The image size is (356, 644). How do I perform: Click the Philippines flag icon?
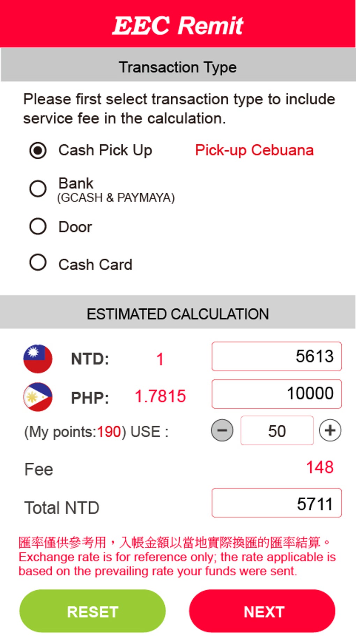coord(38,397)
